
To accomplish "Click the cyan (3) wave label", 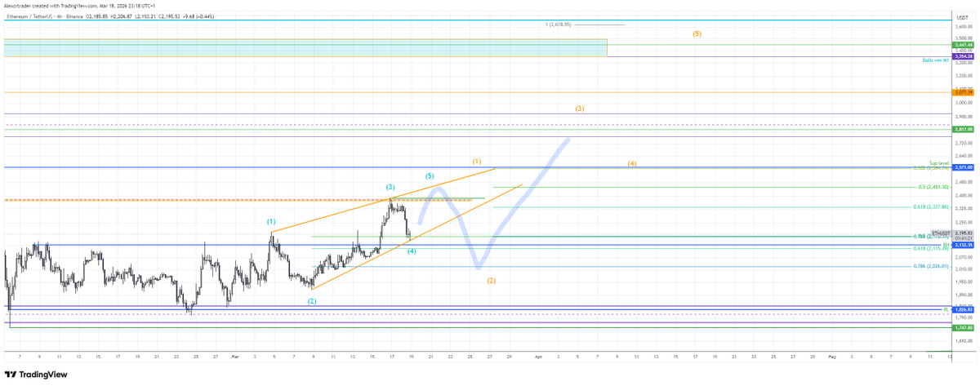I will (x=391, y=188).
